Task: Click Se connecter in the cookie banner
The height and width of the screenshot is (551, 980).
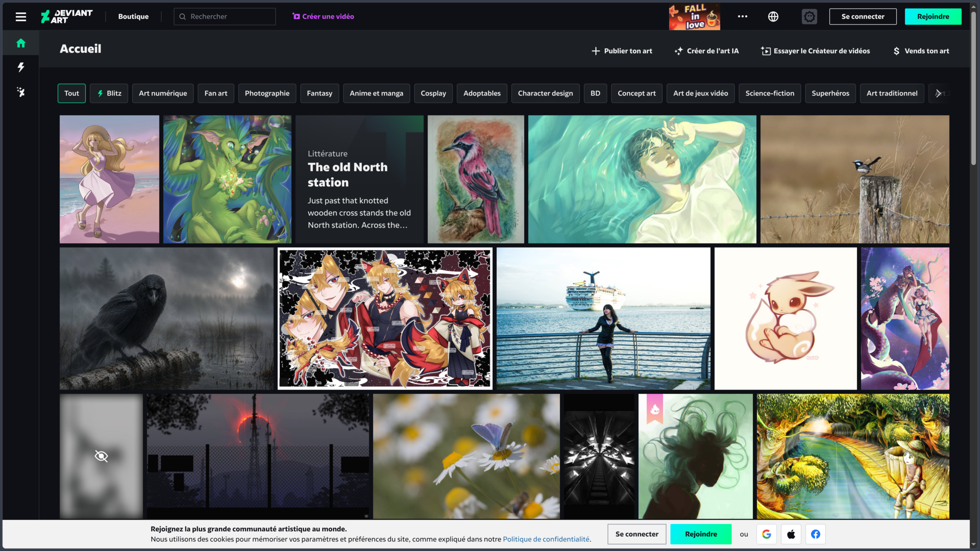Action: 636,534
